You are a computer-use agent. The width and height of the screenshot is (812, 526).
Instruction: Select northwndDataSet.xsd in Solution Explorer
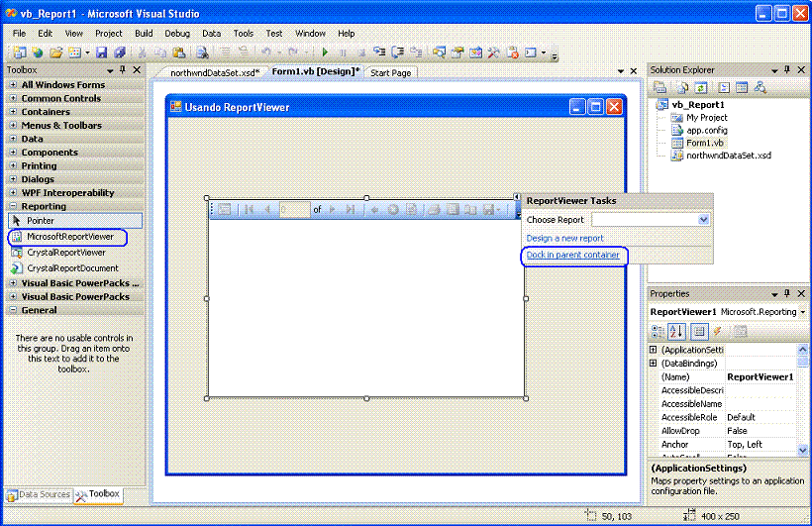pyautogui.click(x=729, y=156)
